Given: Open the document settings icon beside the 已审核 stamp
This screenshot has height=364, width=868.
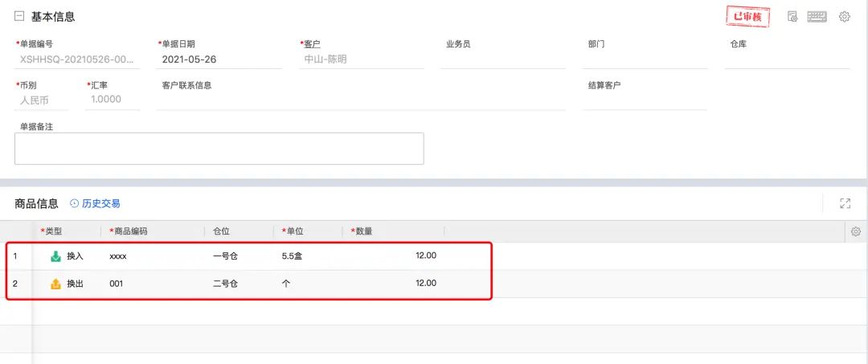Looking at the screenshot, I should click(792, 17).
